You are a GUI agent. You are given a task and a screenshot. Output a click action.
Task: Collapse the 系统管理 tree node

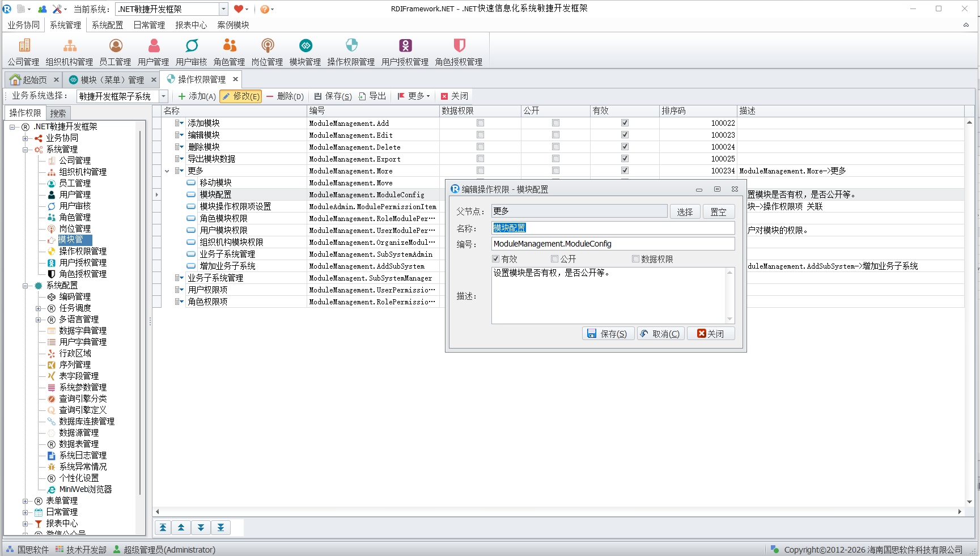(26, 150)
